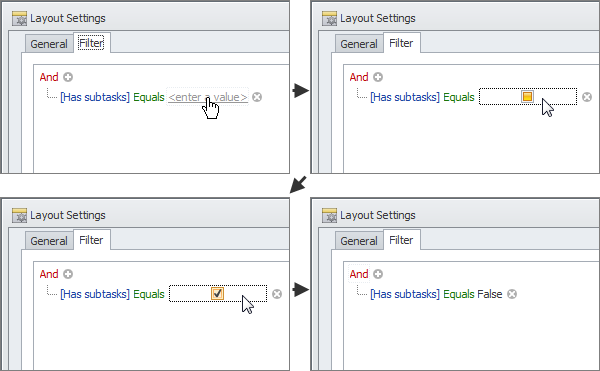Switch to General tab in bottom-right panel
600x371 pixels.
pyautogui.click(x=359, y=241)
